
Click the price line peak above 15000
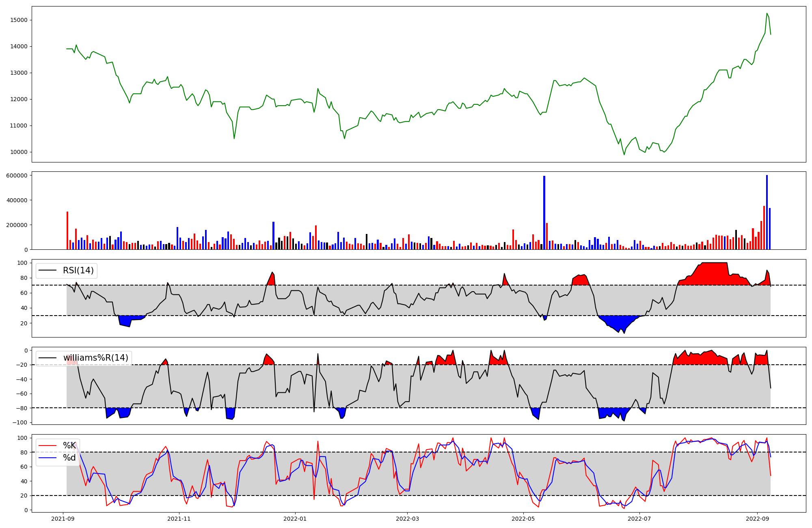767,14
